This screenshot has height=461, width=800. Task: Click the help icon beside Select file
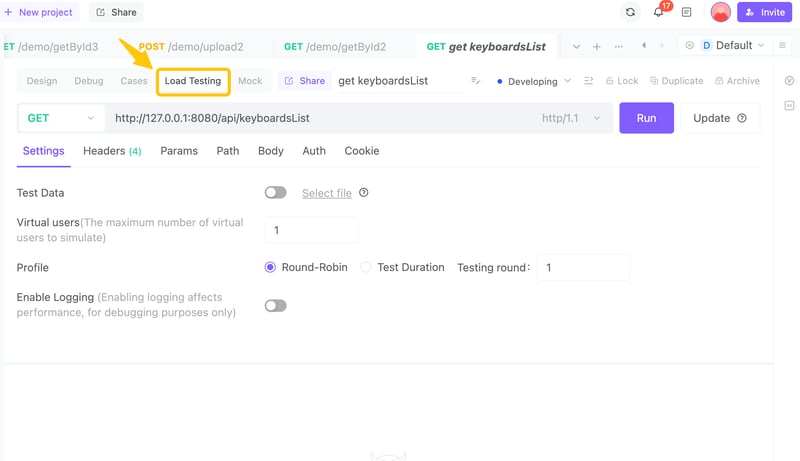pyautogui.click(x=364, y=193)
